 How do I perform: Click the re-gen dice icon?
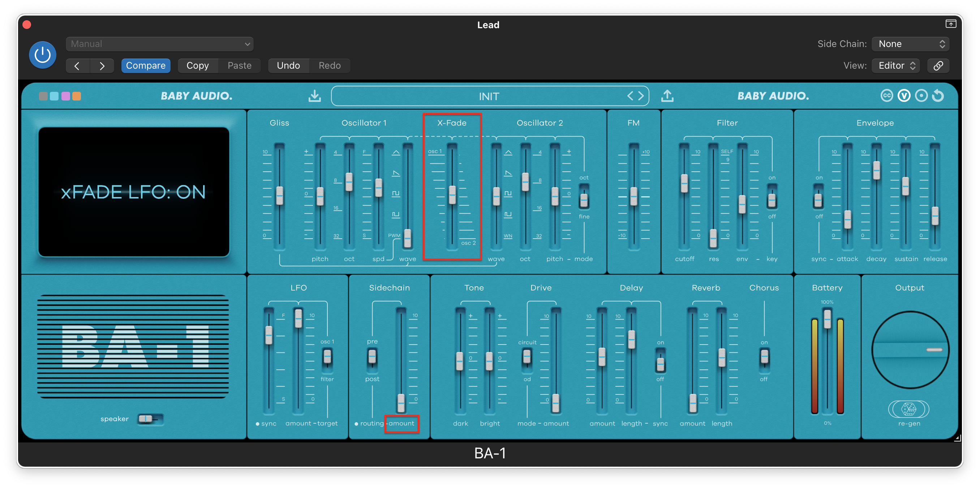point(909,409)
